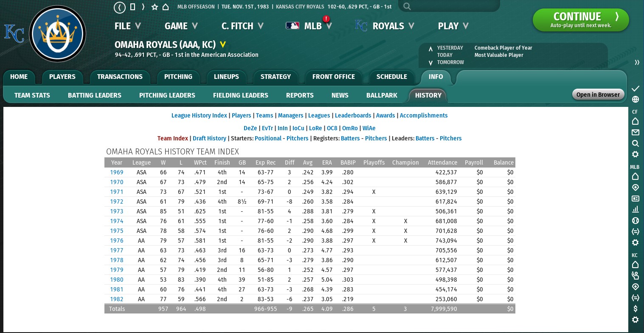This screenshot has height=333, width=644.
Task: Open the 1969 season link
Action: tap(117, 172)
